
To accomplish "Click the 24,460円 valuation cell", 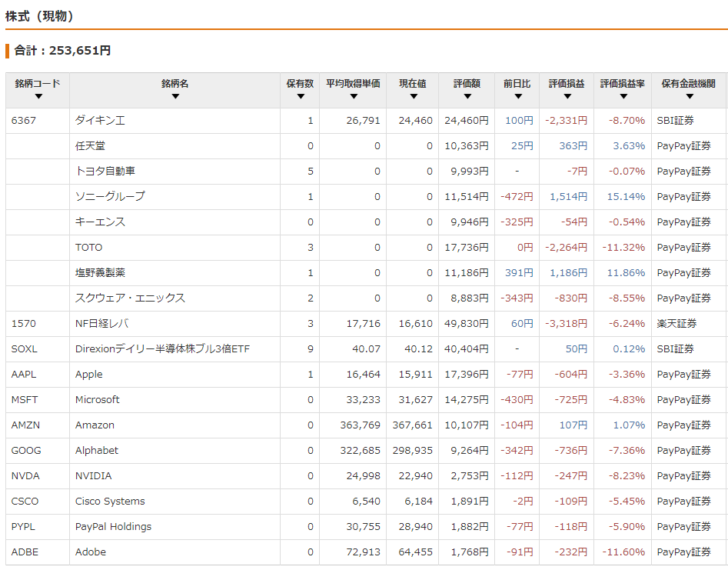I will pyautogui.click(x=466, y=121).
